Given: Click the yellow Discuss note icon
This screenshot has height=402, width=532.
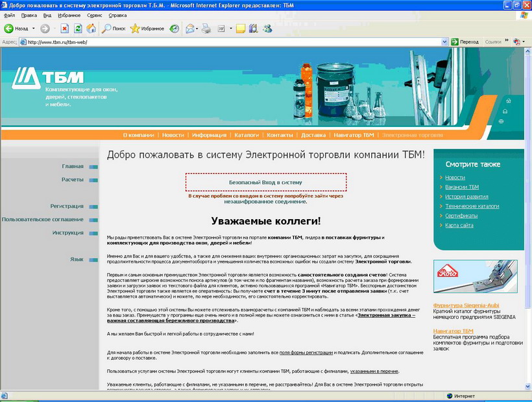Looking at the screenshot, I should pos(241,29).
